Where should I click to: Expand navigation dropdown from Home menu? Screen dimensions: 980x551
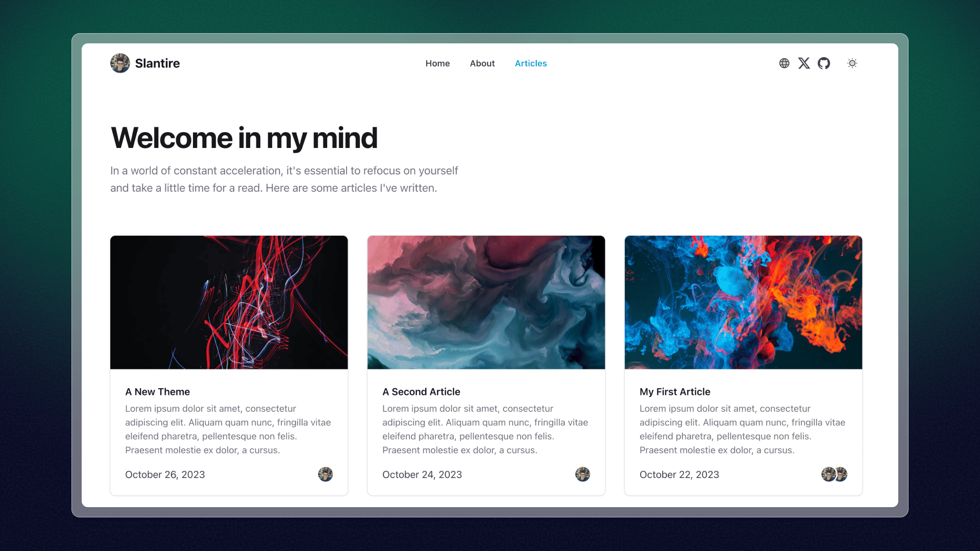[437, 63]
